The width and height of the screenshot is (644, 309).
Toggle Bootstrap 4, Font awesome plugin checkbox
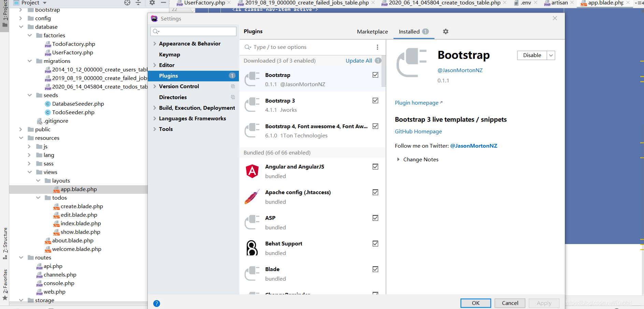[375, 126]
